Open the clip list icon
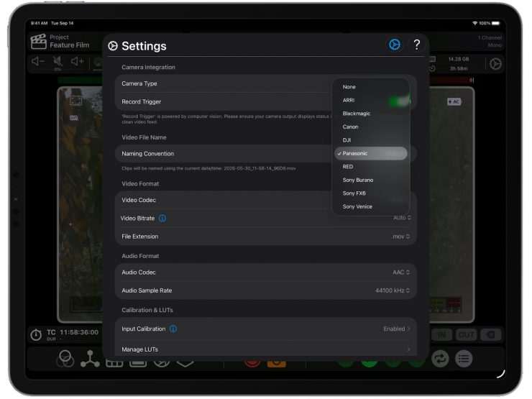Viewport: 532px width, 399px height. point(464,359)
